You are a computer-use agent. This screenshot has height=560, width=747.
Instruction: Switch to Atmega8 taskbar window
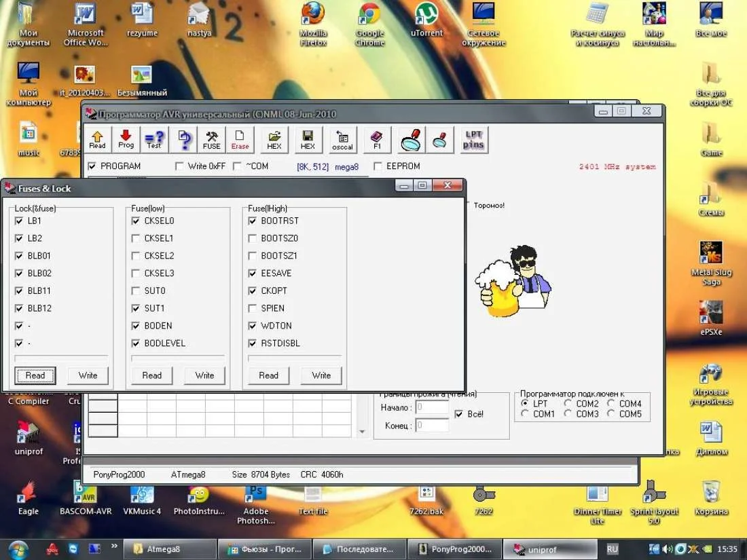click(x=168, y=549)
